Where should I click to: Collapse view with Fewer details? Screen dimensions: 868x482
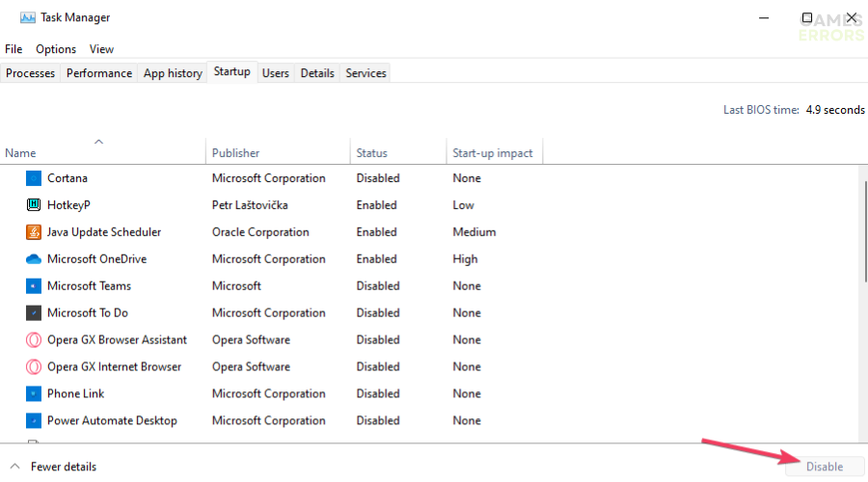pyautogui.click(x=54, y=467)
